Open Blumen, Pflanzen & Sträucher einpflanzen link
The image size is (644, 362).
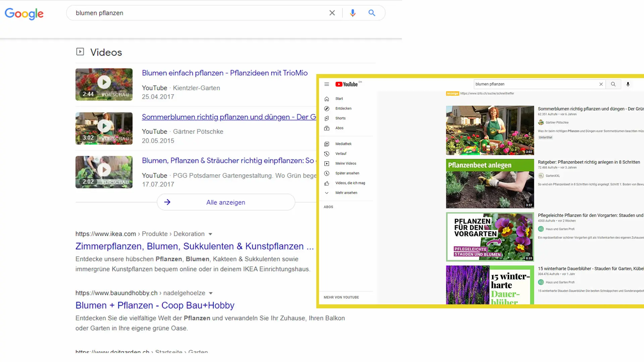(228, 161)
